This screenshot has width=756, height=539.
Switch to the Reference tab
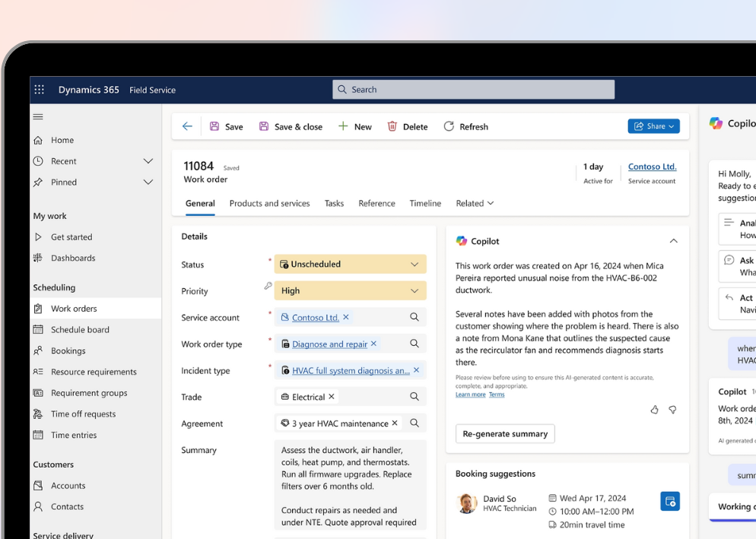376,204
